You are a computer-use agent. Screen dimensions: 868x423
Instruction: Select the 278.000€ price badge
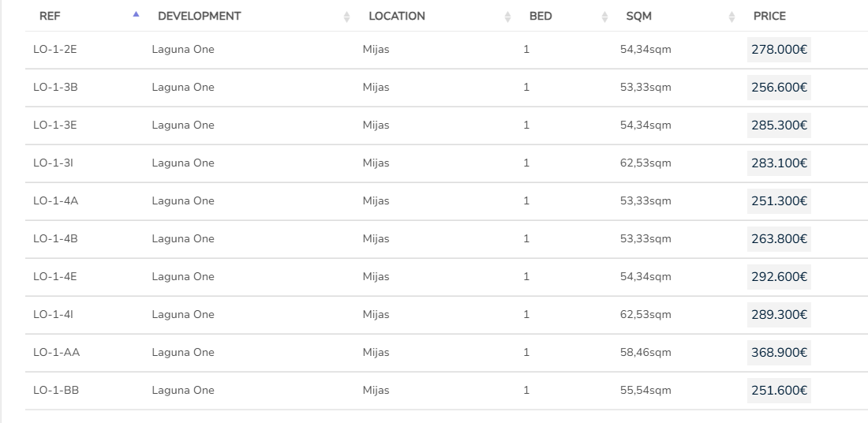[x=779, y=50]
